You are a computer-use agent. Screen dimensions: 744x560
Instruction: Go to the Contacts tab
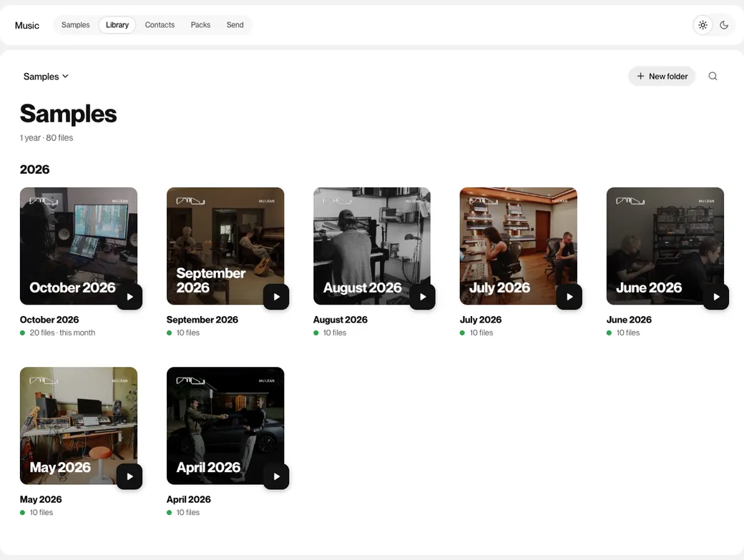tap(160, 25)
